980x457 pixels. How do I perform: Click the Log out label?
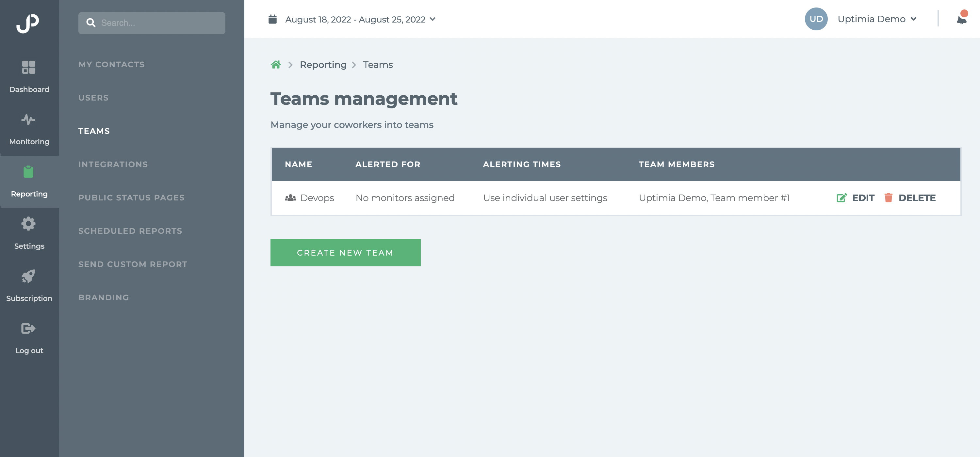[x=29, y=351]
